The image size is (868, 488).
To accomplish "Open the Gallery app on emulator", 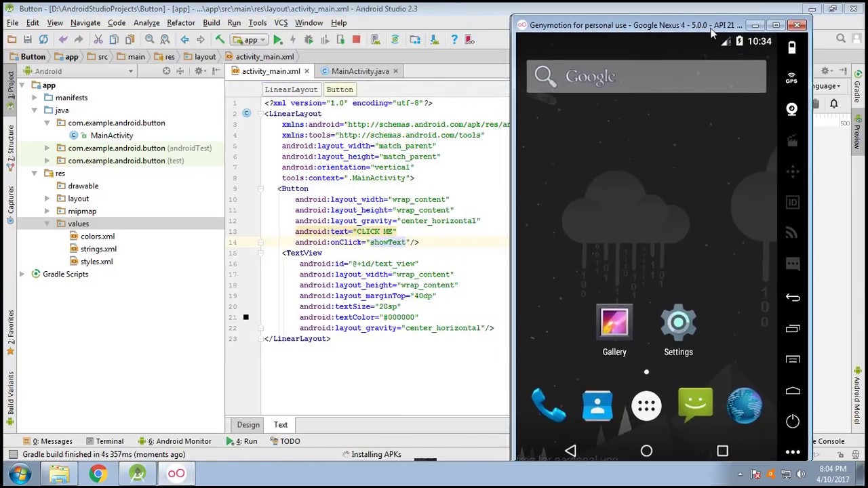I will tap(614, 331).
